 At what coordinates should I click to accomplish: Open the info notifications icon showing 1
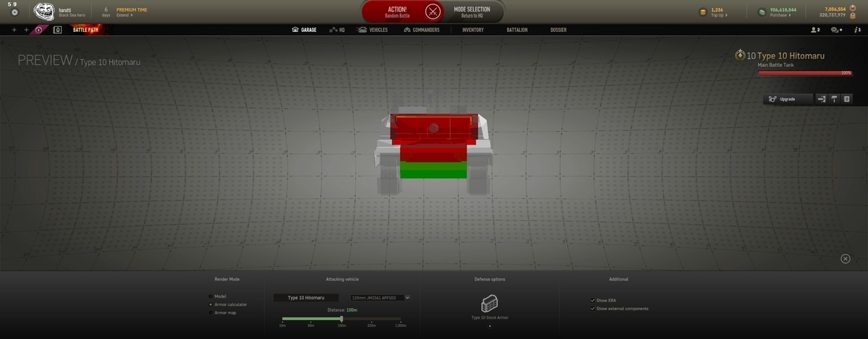point(857,30)
